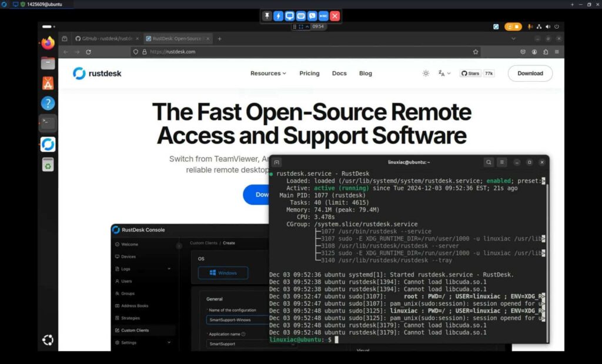Launch RustDesk from the Ubuntu dock

coord(48,144)
